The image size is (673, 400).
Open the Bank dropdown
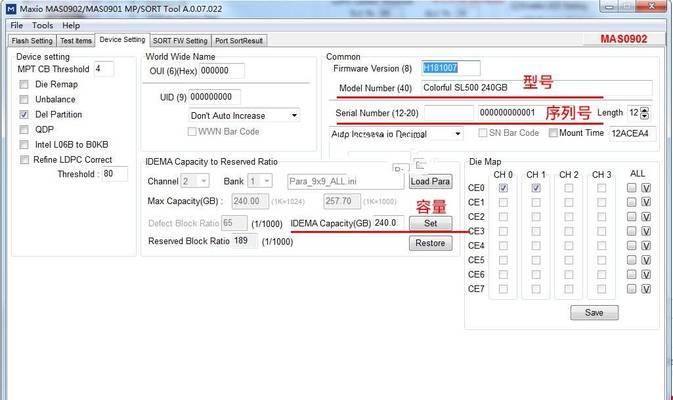point(260,181)
